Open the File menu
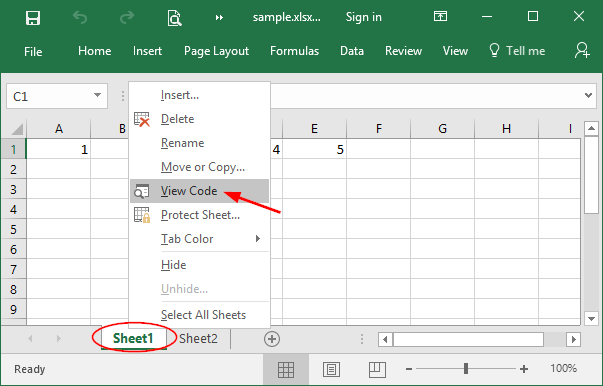 tap(33, 52)
